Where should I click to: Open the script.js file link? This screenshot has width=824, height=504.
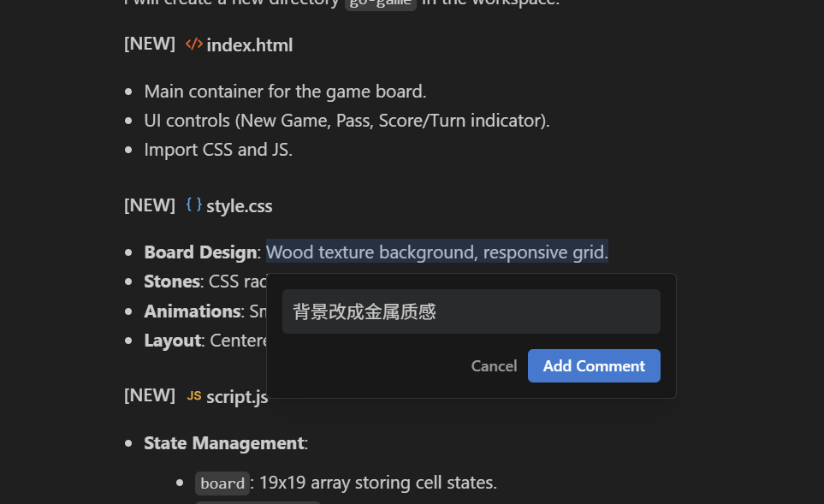pos(237,397)
